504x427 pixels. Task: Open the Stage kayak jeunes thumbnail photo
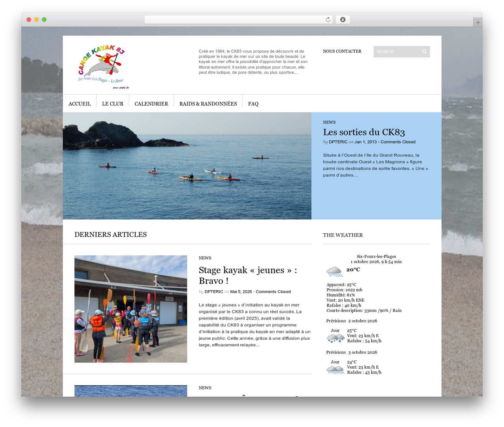pyautogui.click(x=131, y=309)
